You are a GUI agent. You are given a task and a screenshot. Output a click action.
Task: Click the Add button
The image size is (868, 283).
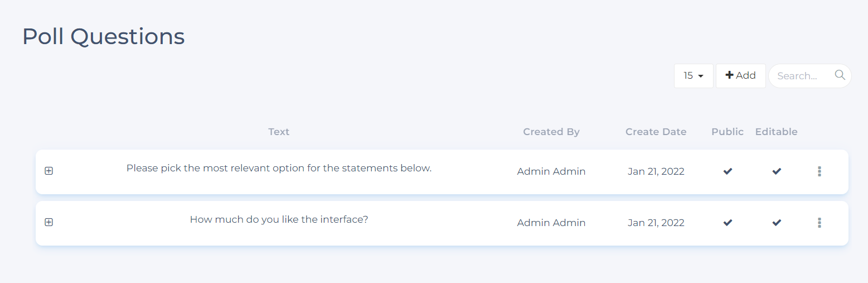tap(740, 76)
